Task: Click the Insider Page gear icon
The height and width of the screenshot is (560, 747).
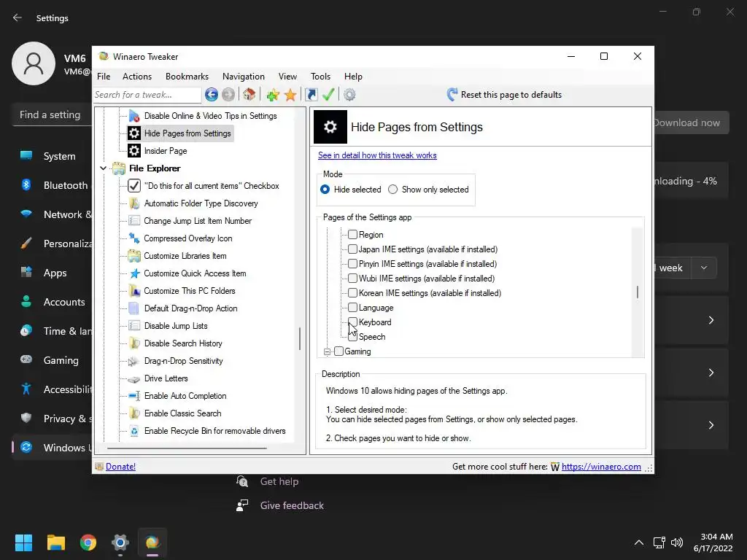Action: click(134, 151)
